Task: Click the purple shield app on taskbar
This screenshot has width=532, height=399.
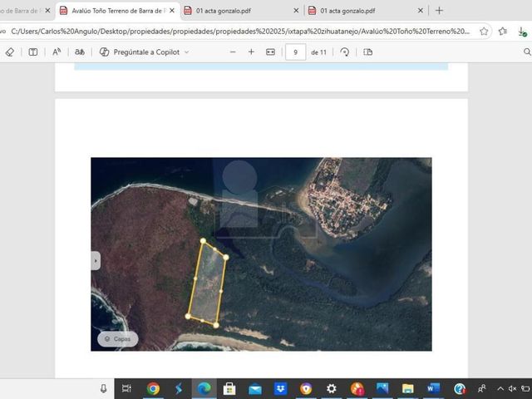Action: (x=306, y=388)
